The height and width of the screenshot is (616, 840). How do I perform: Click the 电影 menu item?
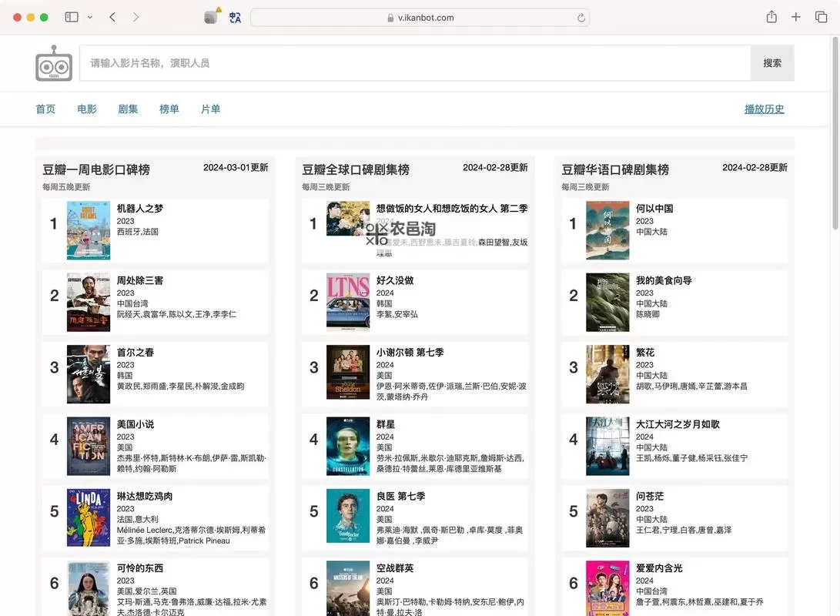[86, 109]
